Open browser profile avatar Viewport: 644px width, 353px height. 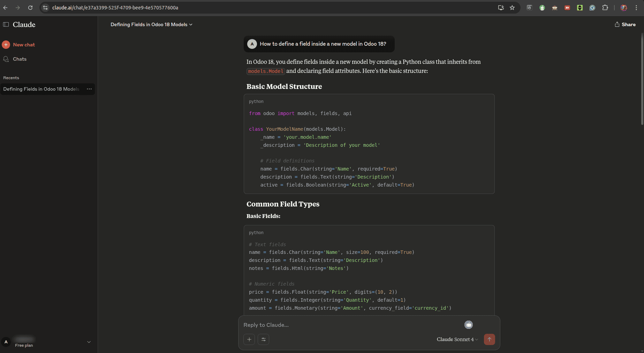624,8
